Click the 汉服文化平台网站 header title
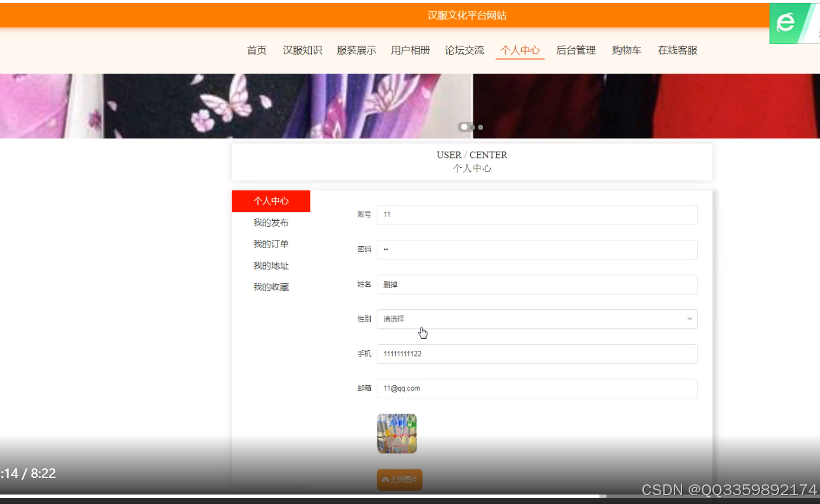This screenshot has width=820, height=504. coord(467,15)
